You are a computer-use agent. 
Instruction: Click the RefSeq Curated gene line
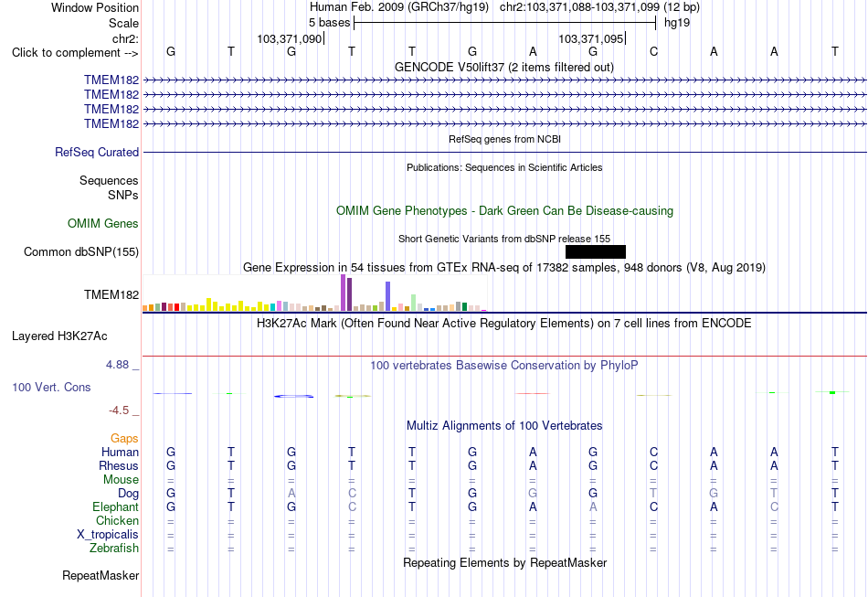[x=504, y=153]
